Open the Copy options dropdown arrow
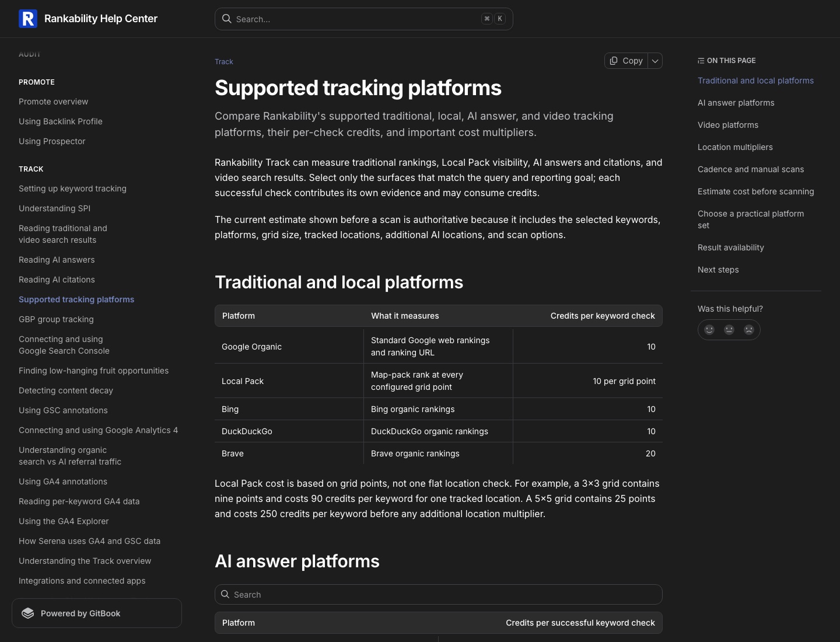The image size is (840, 642). pyautogui.click(x=655, y=61)
